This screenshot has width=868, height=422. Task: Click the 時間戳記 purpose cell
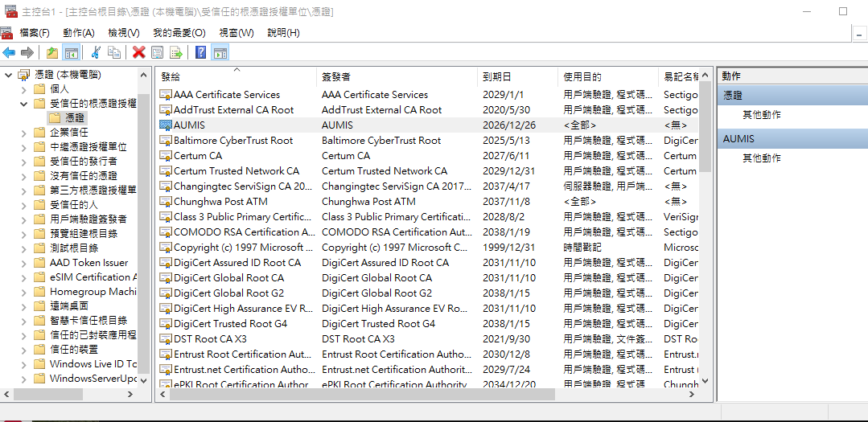[582, 248]
